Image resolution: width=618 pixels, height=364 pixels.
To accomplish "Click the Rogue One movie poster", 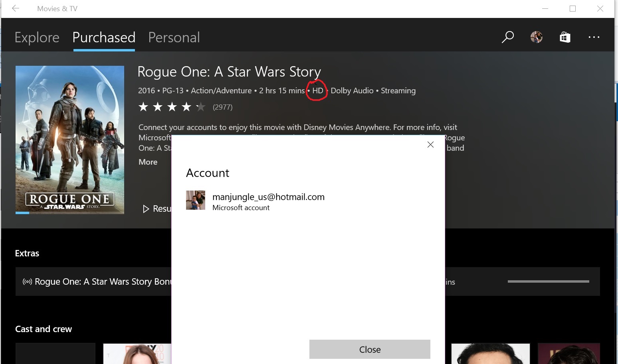I will pyautogui.click(x=70, y=140).
